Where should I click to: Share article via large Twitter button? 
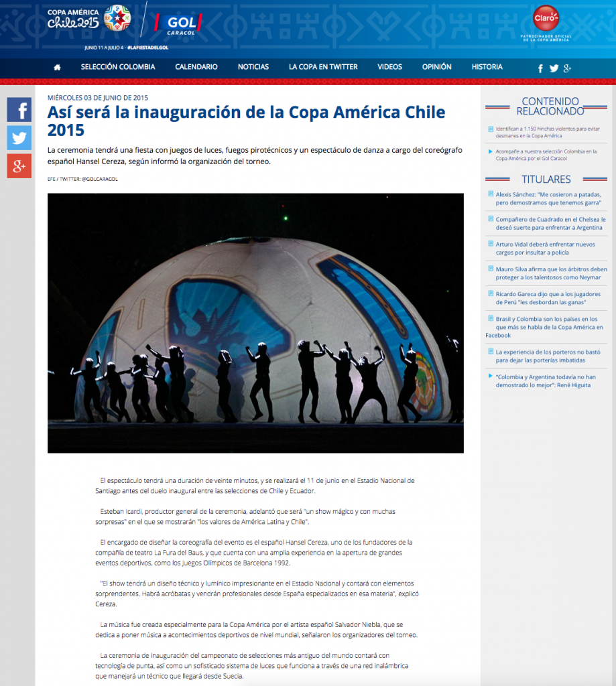[19, 137]
